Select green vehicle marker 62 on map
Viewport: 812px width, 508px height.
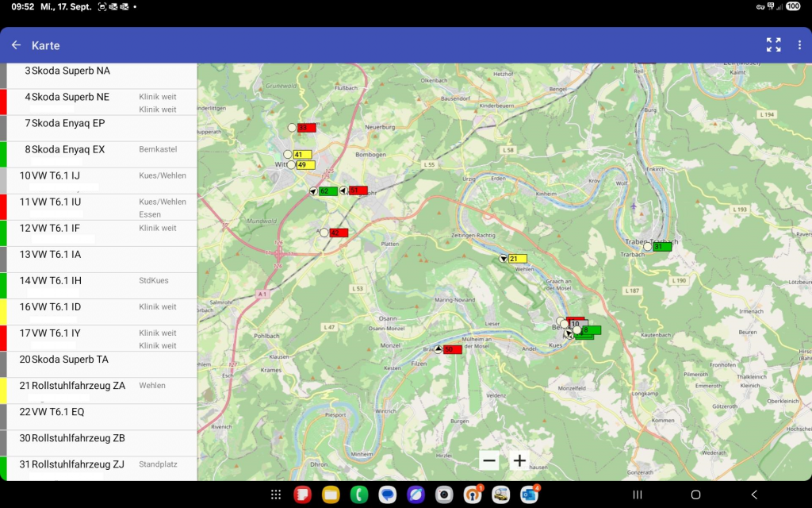click(327, 191)
